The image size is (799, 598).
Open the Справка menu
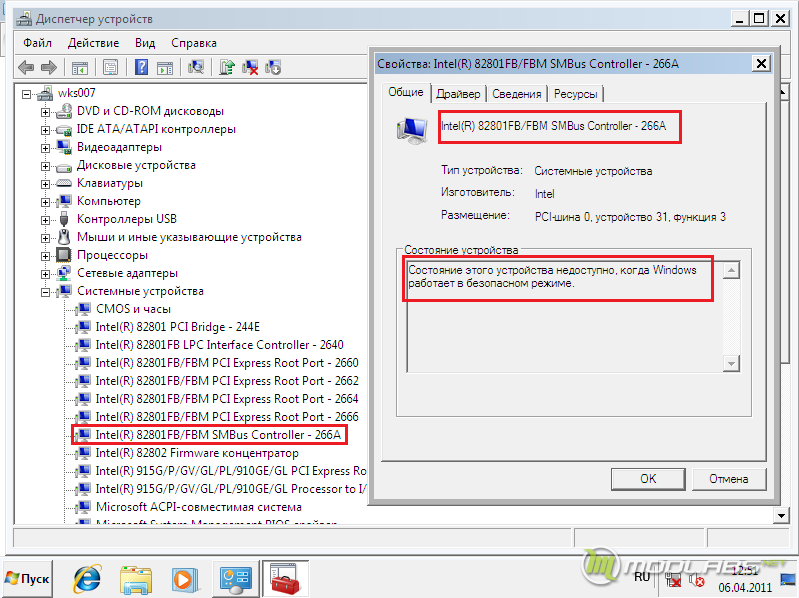(194, 43)
